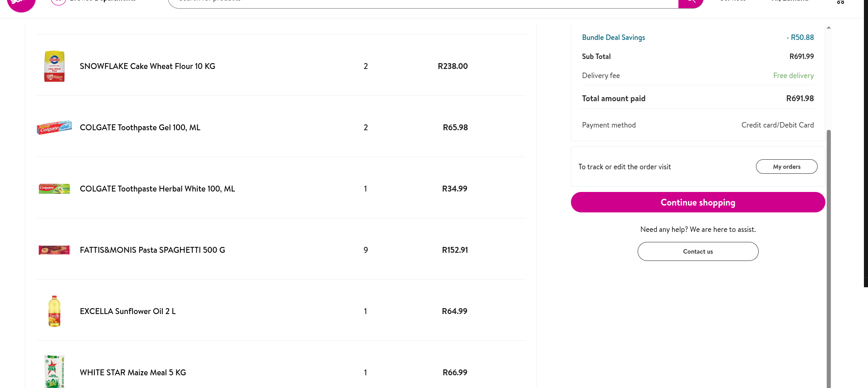Click the WHITE STAR Maize Meal name

pyautogui.click(x=133, y=373)
